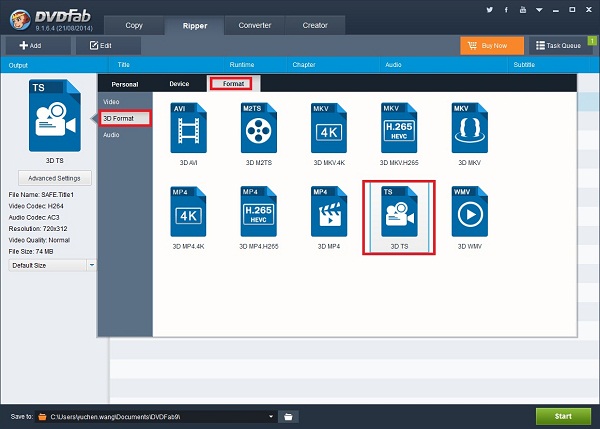Click the File Size: 74 MB text
Screen dimensions: 600x429
(31, 251)
